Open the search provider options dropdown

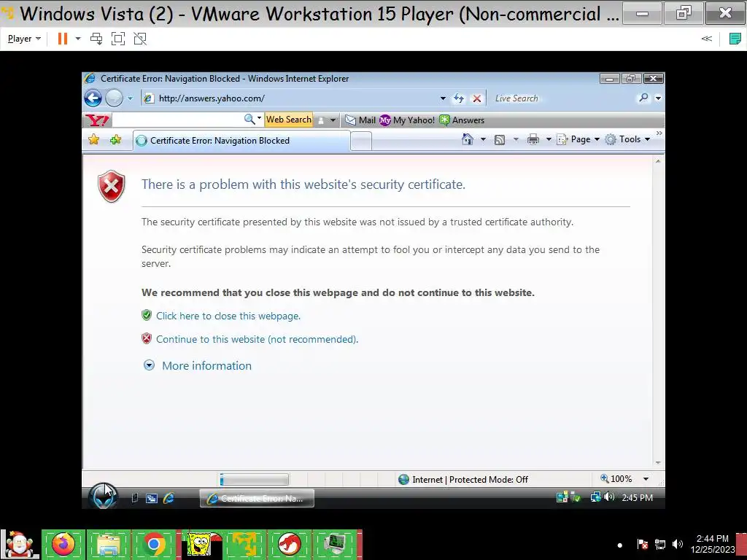(659, 98)
